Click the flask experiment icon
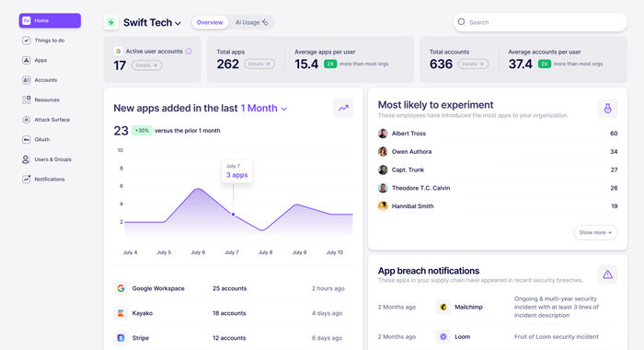The image size is (644, 350). tap(607, 109)
